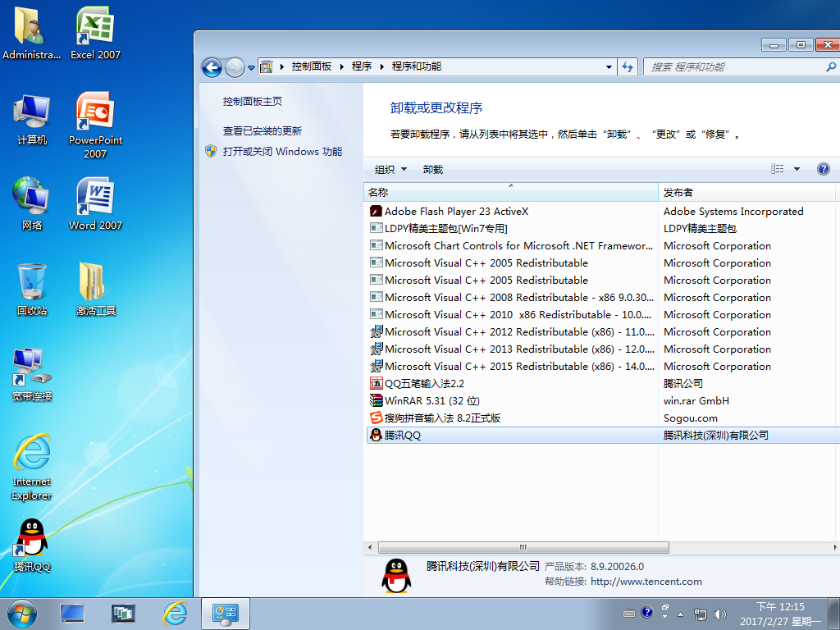Click the scrollbar left arrow

tap(370, 547)
